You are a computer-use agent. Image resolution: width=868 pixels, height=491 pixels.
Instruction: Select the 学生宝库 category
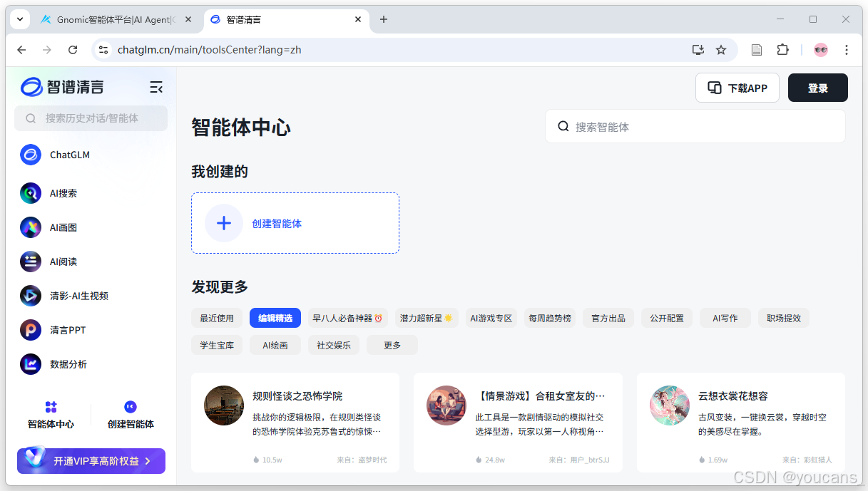click(217, 345)
